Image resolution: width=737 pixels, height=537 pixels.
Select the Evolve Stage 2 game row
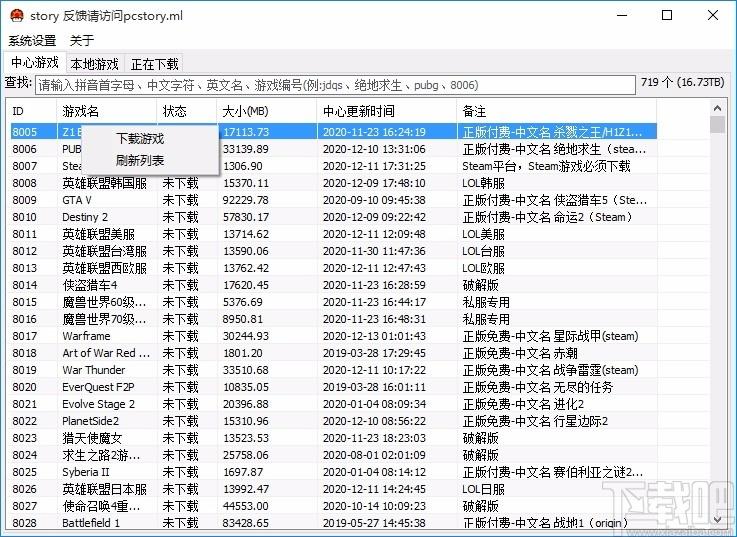333,404
